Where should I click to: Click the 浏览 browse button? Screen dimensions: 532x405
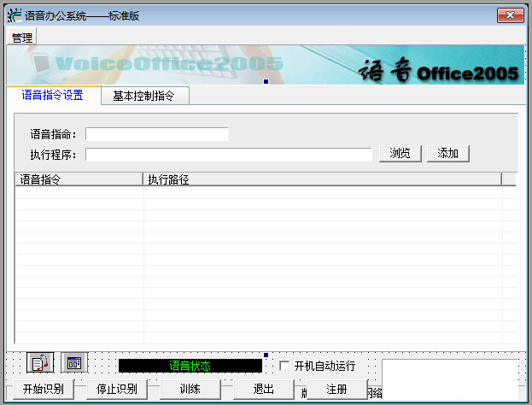(400, 154)
